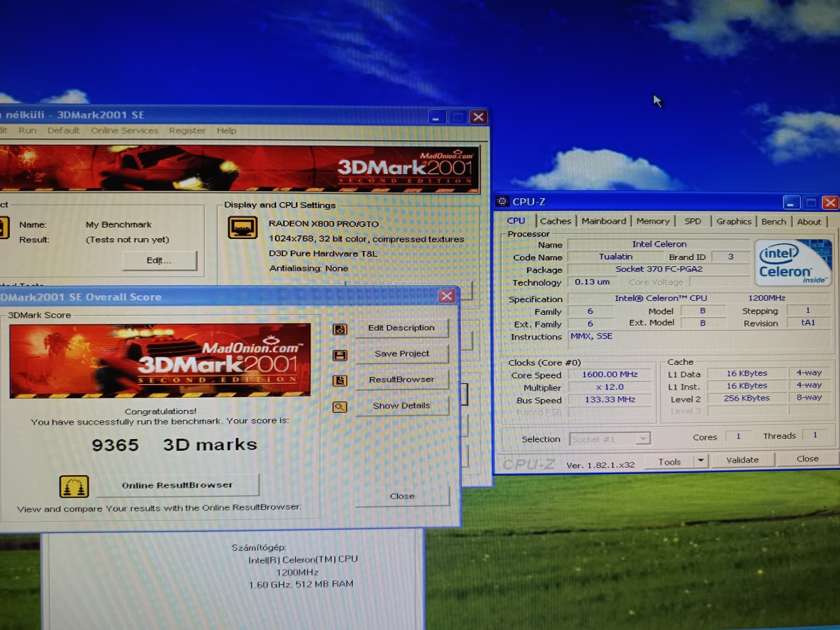Click the Cores count field
Viewport: 840px width, 630px height.
pyautogui.click(x=738, y=436)
